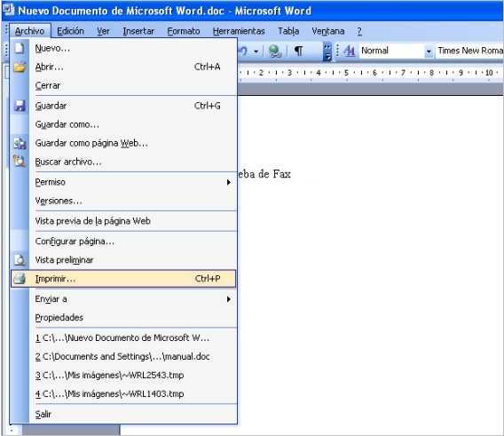504x436 pixels.
Task: Toggle the show paragraph marks pilcrow button
Action: click(299, 51)
